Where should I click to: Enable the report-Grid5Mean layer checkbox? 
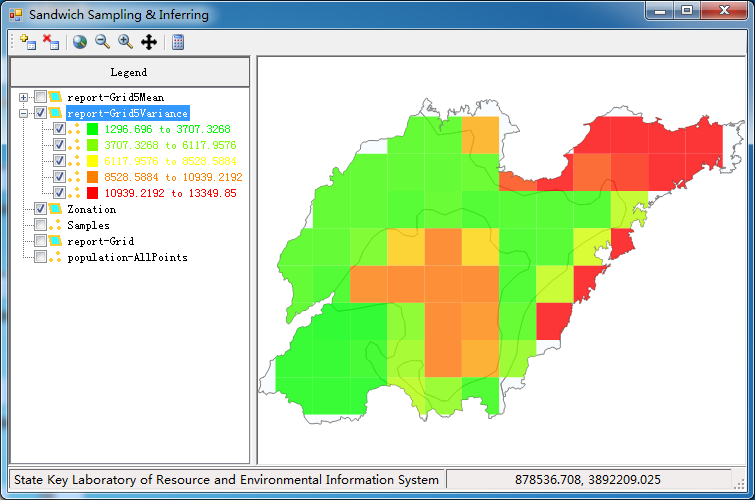coord(40,97)
